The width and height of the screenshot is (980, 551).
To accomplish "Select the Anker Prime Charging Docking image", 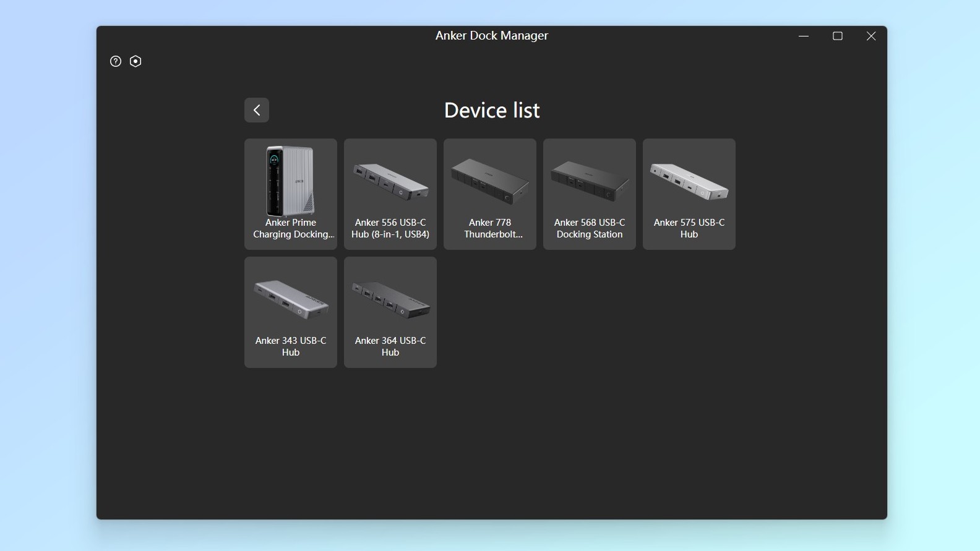I will coord(290,181).
